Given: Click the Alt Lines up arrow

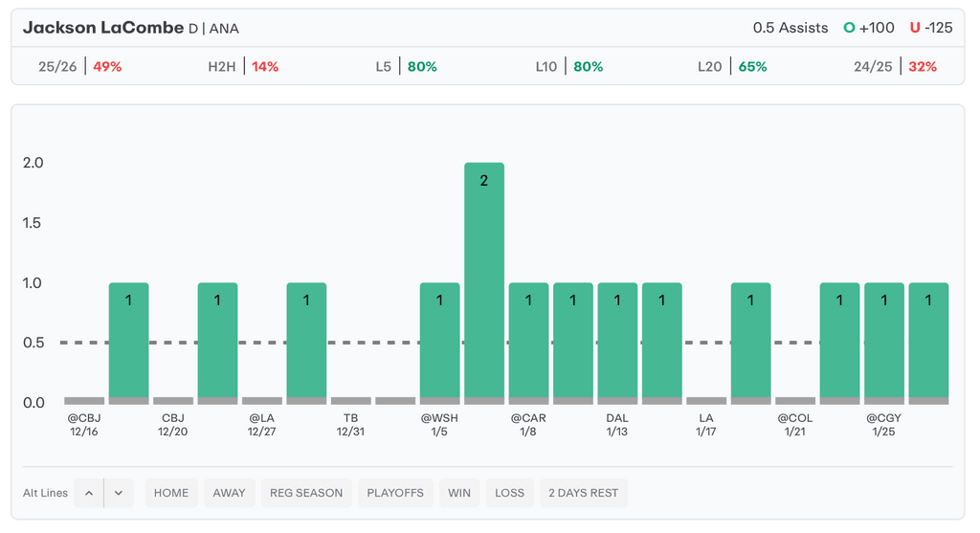Looking at the screenshot, I should pos(89,493).
